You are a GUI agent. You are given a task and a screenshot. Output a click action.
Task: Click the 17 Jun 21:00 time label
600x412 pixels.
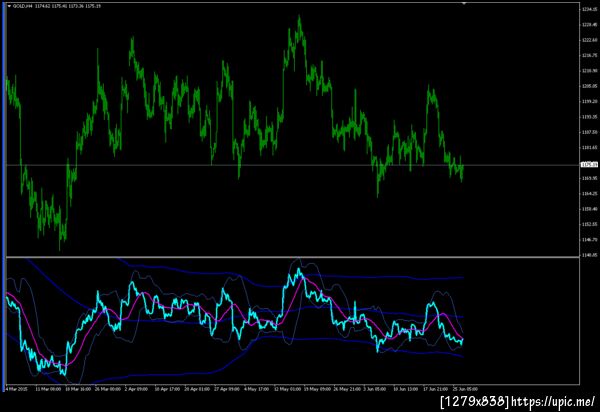coord(435,389)
